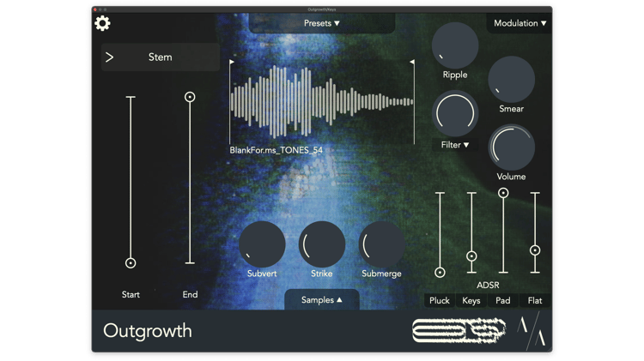The image size is (644, 361).
Task: Click the ADSR release slider handle
Action: pyautogui.click(x=535, y=250)
